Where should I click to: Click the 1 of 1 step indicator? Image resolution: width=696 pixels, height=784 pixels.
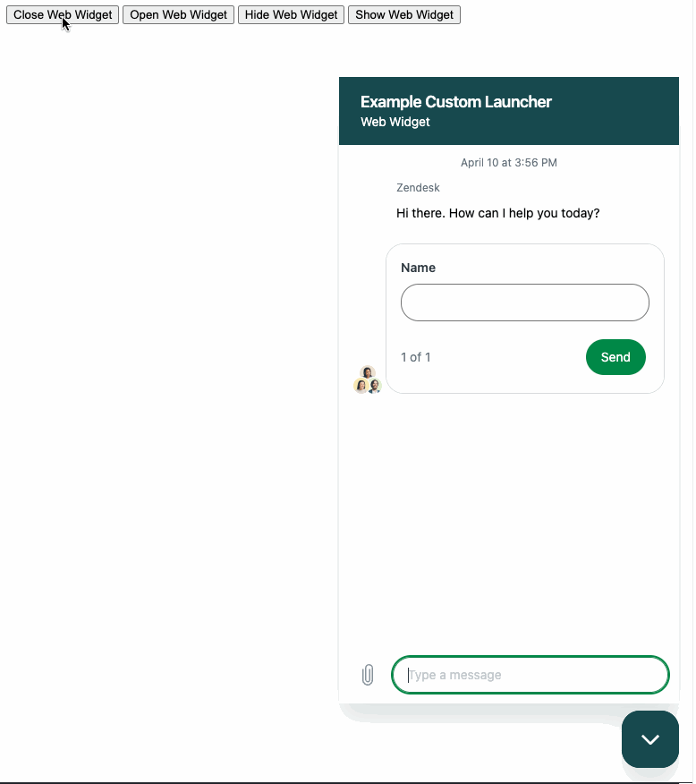(416, 357)
